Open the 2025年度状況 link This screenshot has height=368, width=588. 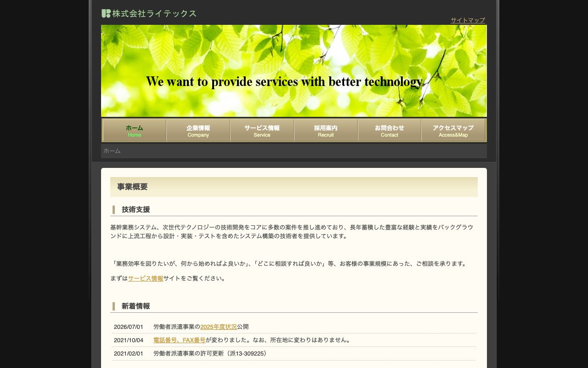click(219, 327)
